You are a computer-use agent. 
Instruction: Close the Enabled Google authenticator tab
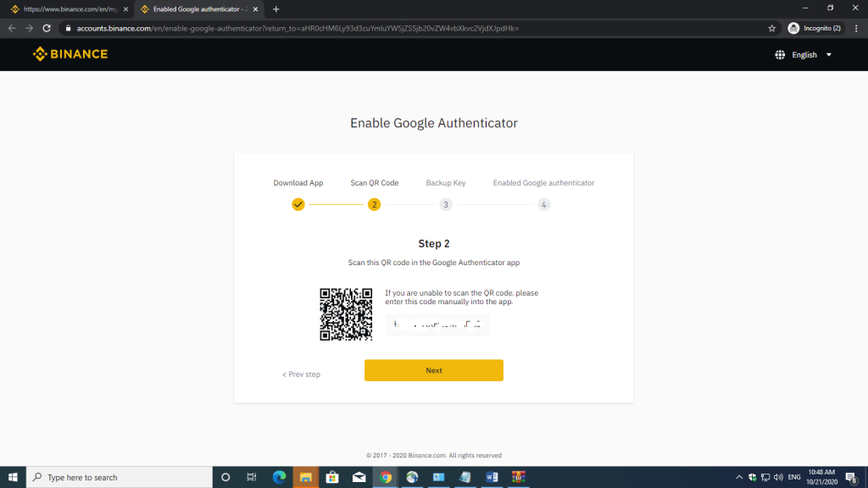coord(255,9)
